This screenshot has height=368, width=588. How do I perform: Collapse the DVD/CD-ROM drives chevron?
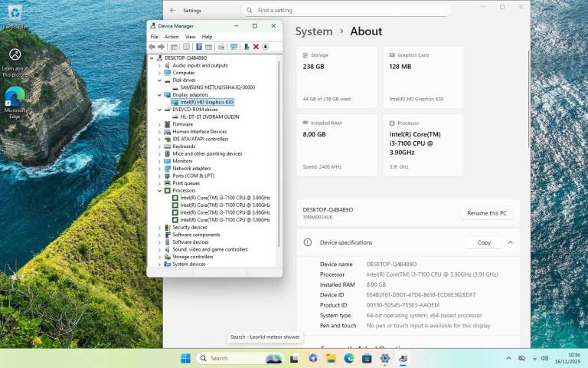159,110
